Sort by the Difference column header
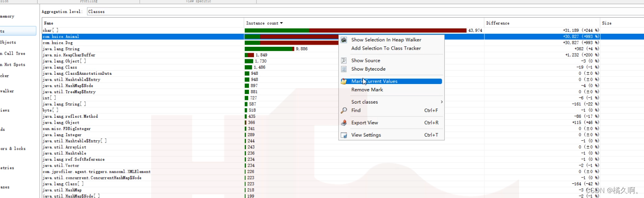The height and width of the screenshot is (198, 644). pyautogui.click(x=543, y=23)
